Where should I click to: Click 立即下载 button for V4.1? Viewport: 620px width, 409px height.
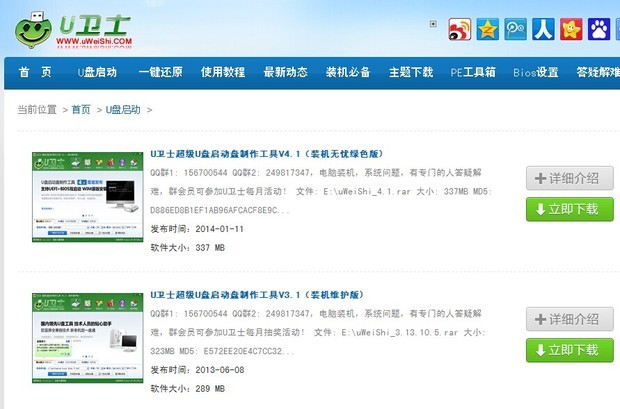click(x=570, y=209)
